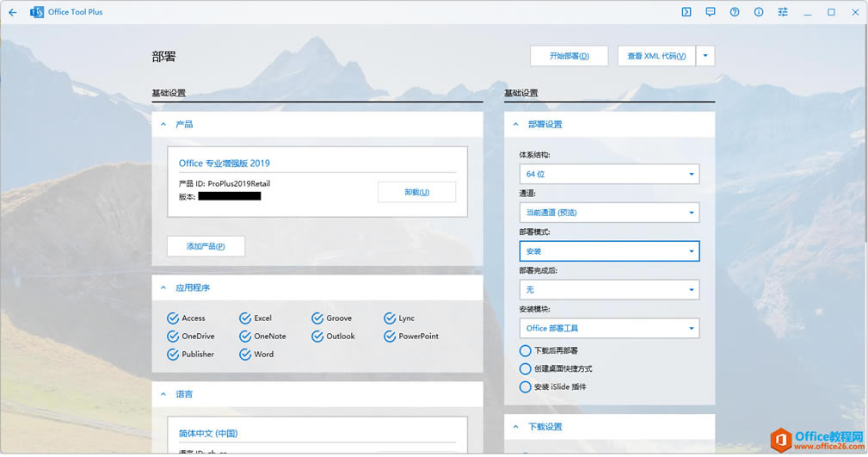Collapse the 语言 section

[x=163, y=394]
